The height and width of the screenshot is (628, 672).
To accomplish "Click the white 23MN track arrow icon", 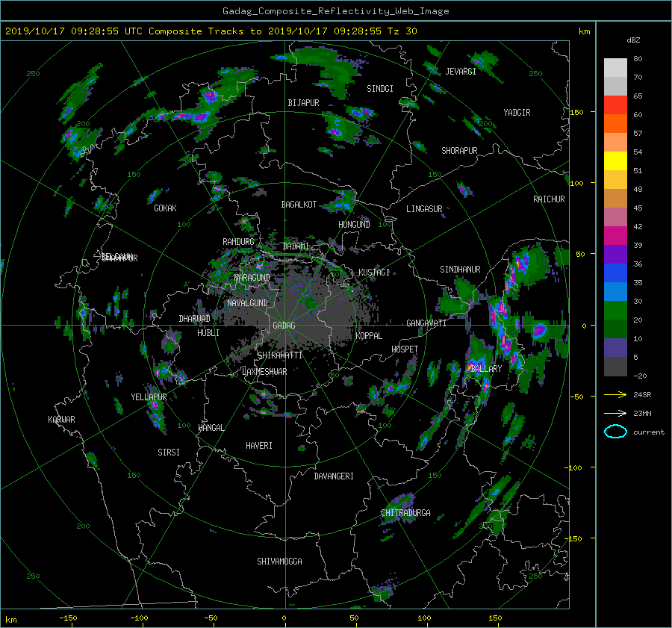I will point(615,413).
